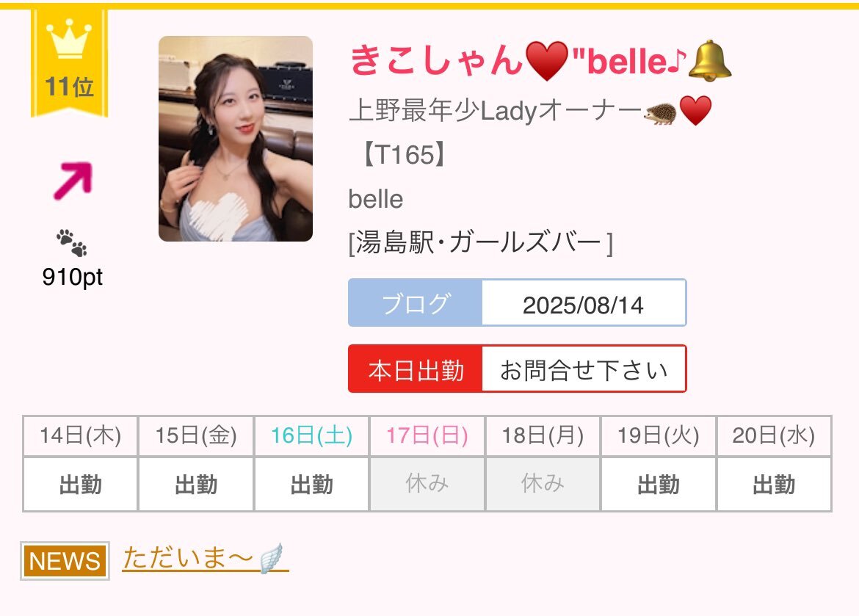Click the 本日出勤 red button
859x616 pixels.
pos(416,369)
